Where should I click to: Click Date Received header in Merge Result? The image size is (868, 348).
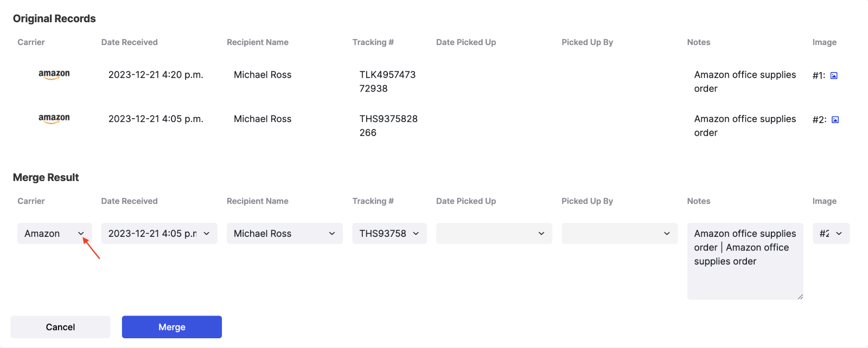click(x=130, y=201)
